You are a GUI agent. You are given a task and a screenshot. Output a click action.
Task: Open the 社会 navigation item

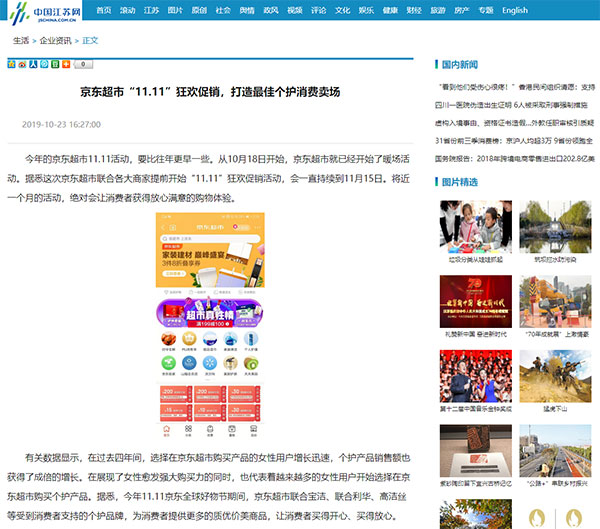[x=223, y=10]
